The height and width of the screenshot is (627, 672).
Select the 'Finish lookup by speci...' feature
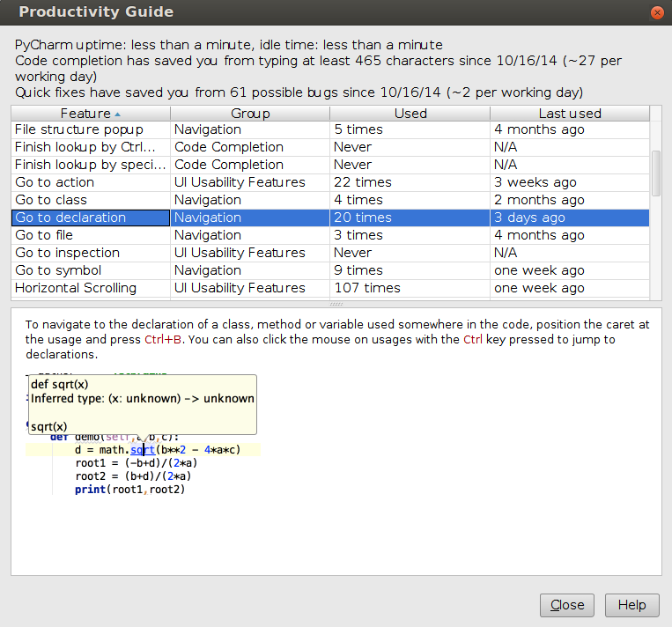pyautogui.click(x=90, y=165)
